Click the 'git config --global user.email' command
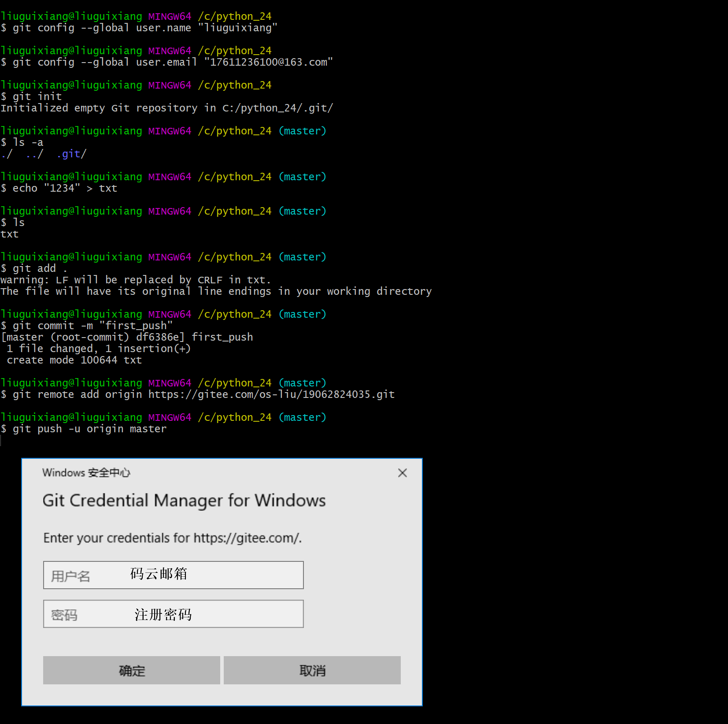 (x=167, y=62)
